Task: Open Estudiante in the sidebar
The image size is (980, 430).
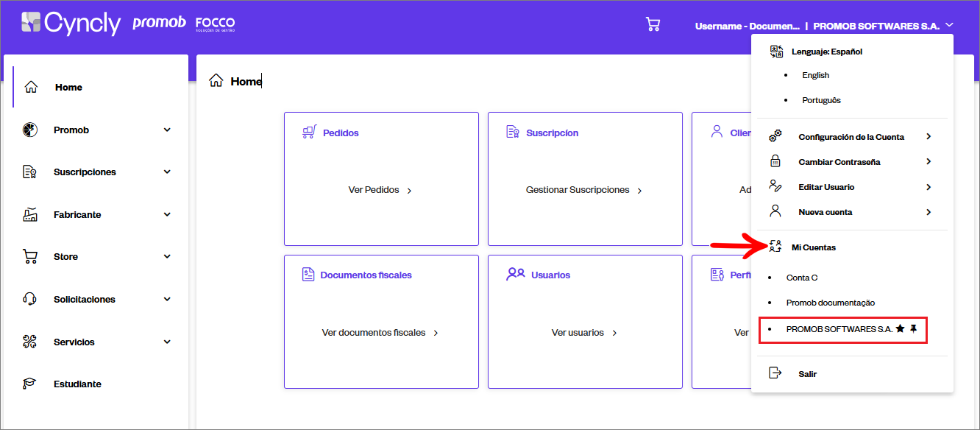Action: tap(77, 384)
